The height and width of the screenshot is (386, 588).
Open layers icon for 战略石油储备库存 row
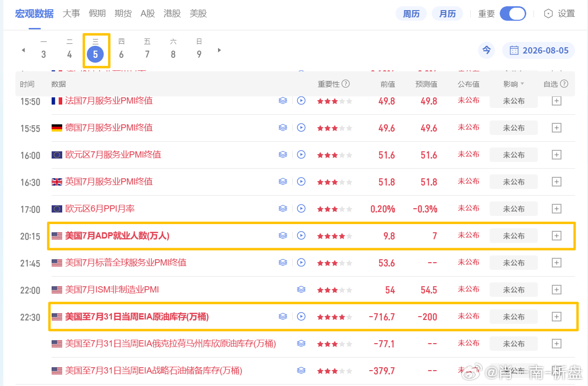pos(301,371)
